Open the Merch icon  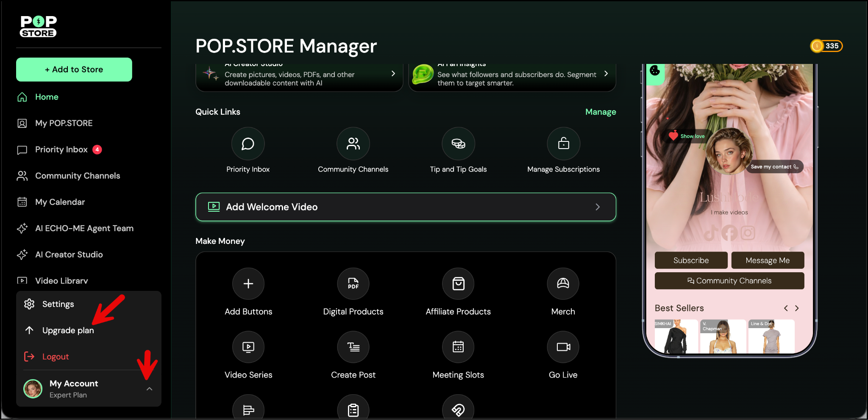(x=563, y=284)
